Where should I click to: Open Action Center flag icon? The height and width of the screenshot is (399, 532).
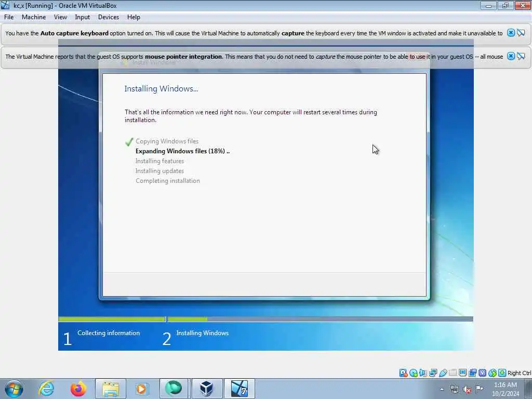tap(479, 389)
